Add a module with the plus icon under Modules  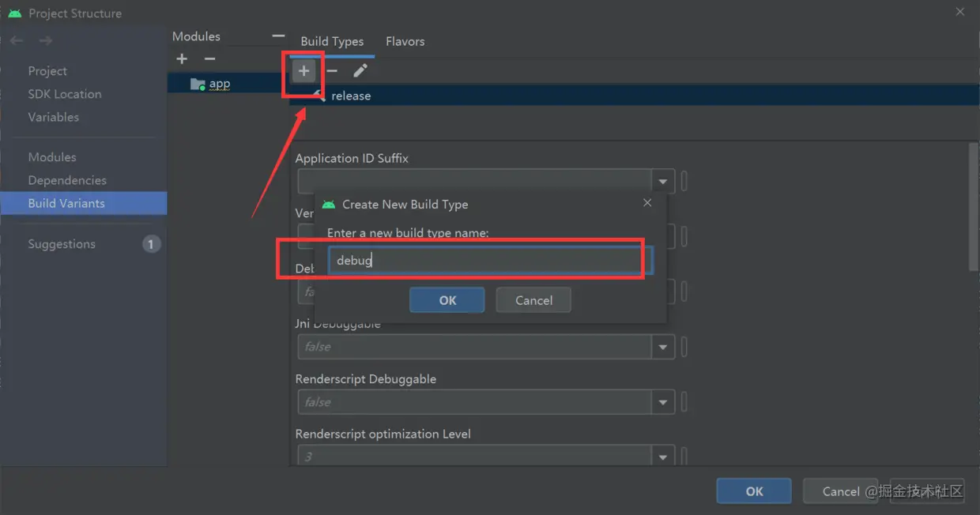tap(182, 58)
